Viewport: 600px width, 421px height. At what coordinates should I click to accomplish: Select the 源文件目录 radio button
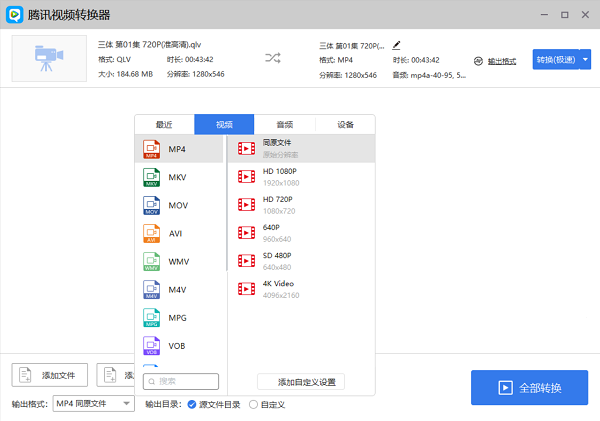(192, 404)
